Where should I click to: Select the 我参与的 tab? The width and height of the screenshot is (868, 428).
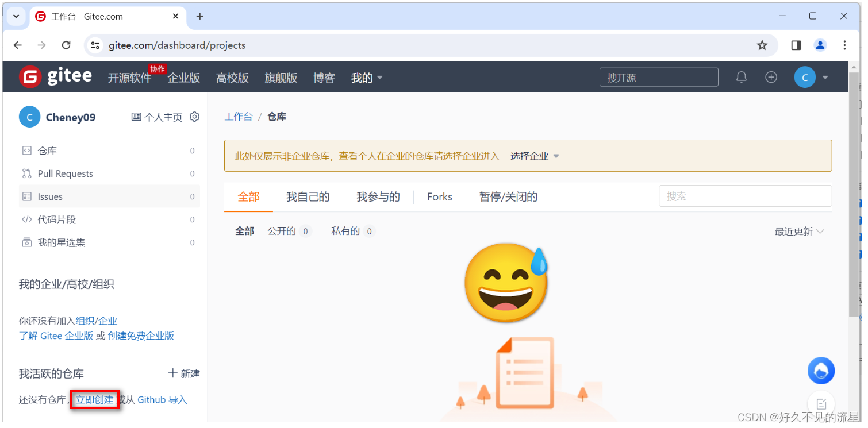click(x=378, y=197)
